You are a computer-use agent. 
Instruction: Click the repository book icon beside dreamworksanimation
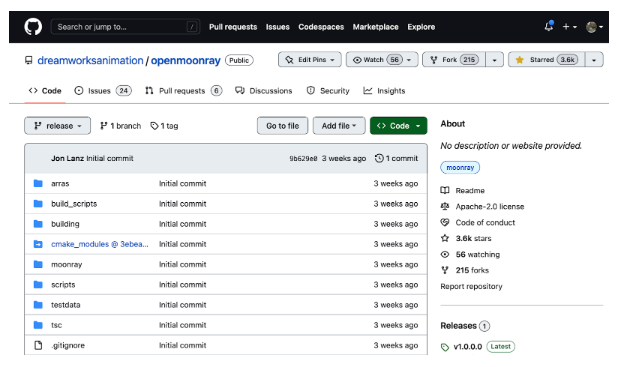(x=29, y=60)
